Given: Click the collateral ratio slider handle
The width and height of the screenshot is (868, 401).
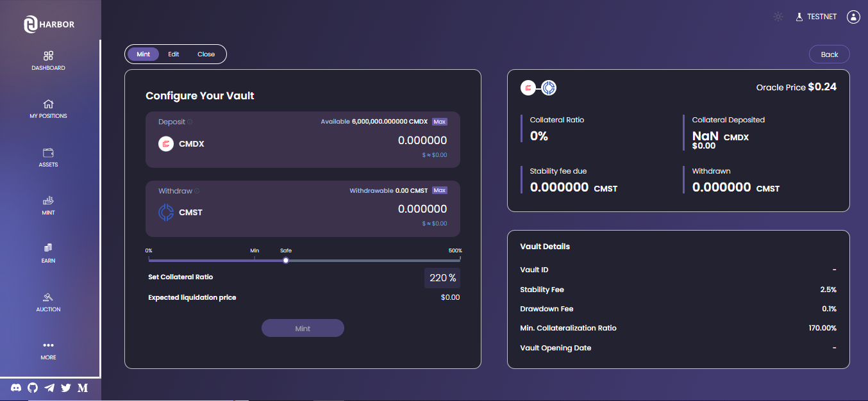Looking at the screenshot, I should pos(286,260).
